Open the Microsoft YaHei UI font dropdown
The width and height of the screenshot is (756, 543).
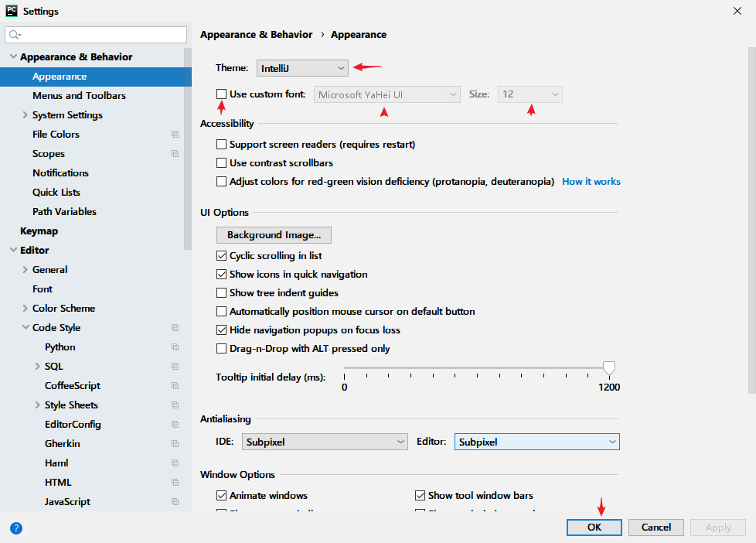(387, 94)
